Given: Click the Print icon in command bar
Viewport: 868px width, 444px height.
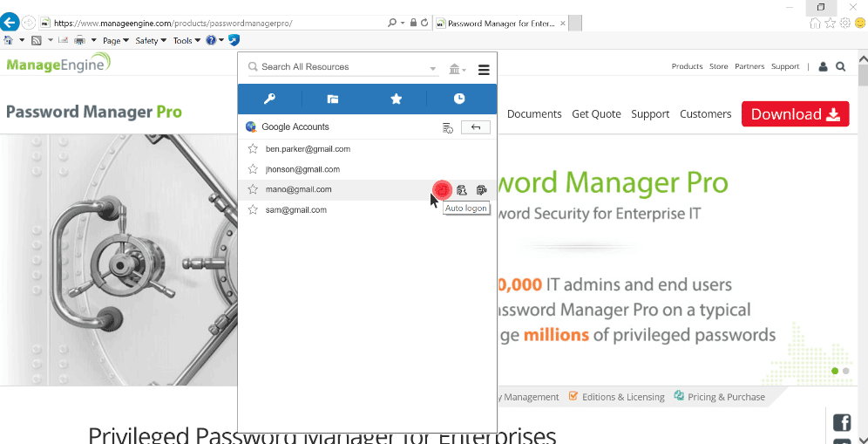Looking at the screenshot, I should pyautogui.click(x=79, y=40).
